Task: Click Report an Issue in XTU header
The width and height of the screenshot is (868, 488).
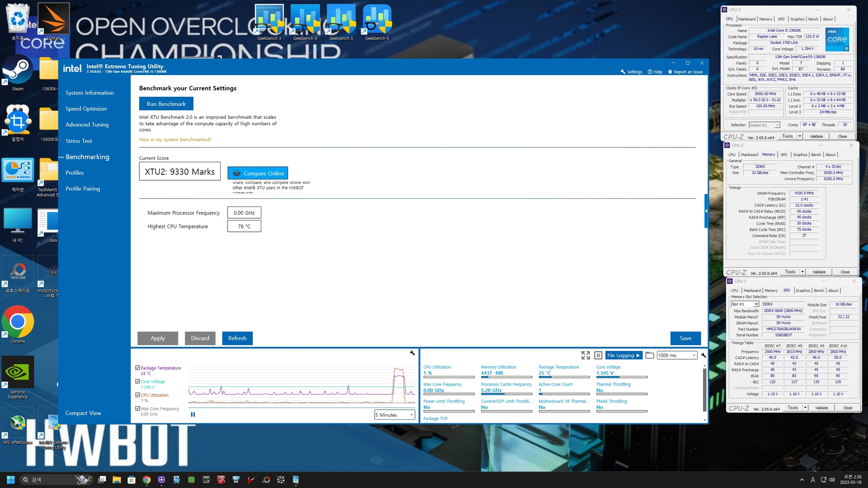Action: coord(685,72)
